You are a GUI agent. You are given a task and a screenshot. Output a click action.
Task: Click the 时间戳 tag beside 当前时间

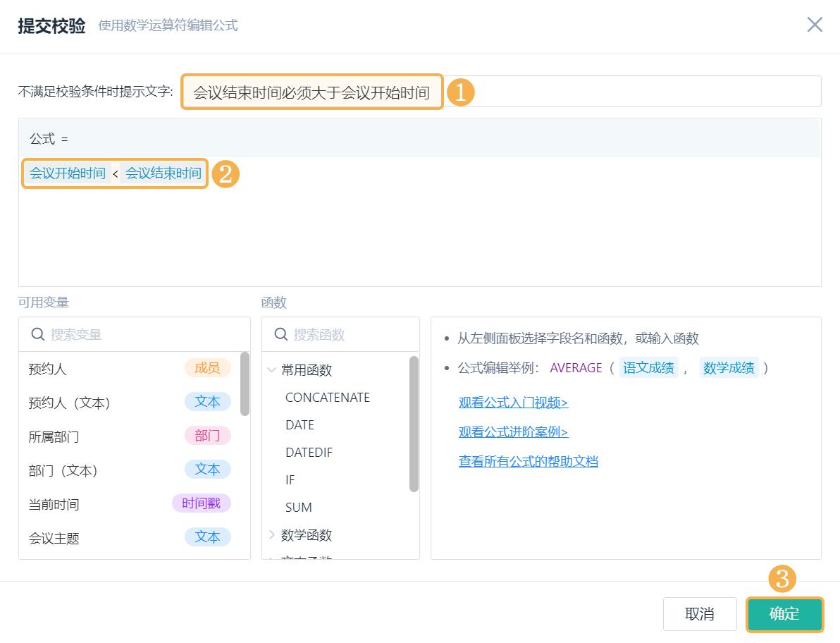[x=202, y=503]
